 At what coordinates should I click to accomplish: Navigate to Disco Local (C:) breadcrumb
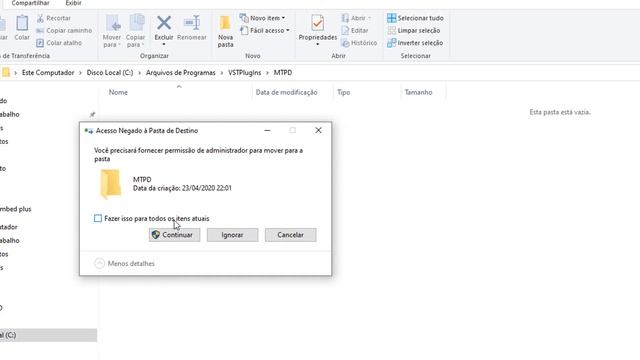(110, 73)
